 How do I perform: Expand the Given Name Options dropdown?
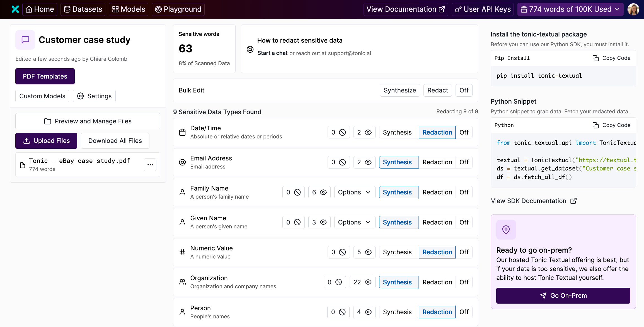tap(354, 222)
